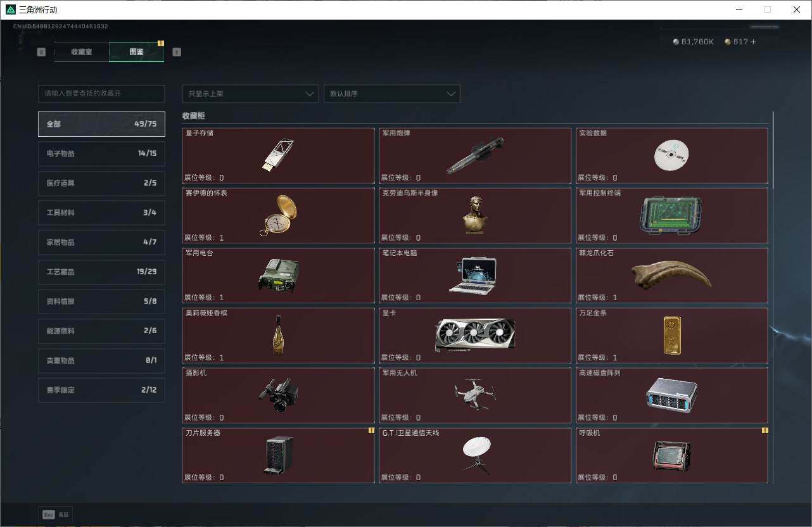Click the 摄影机 camera item
Screen dimensions: 812x527
(x=278, y=395)
